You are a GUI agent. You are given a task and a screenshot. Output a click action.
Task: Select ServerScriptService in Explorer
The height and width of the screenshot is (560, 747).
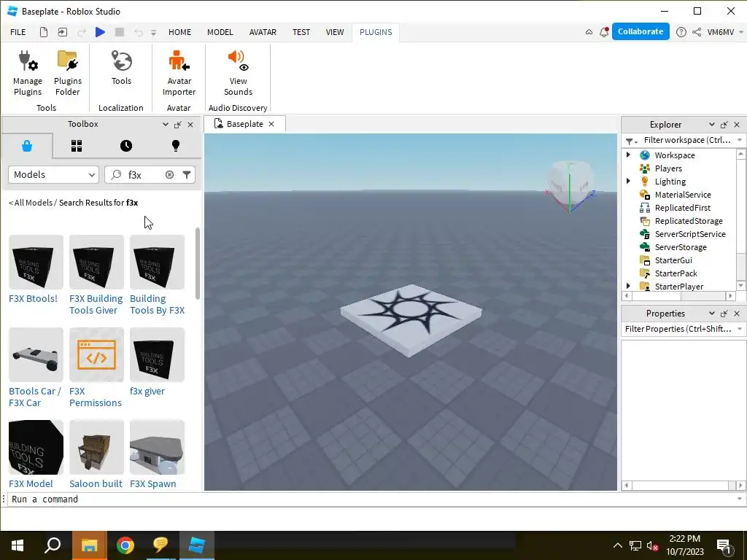point(690,234)
